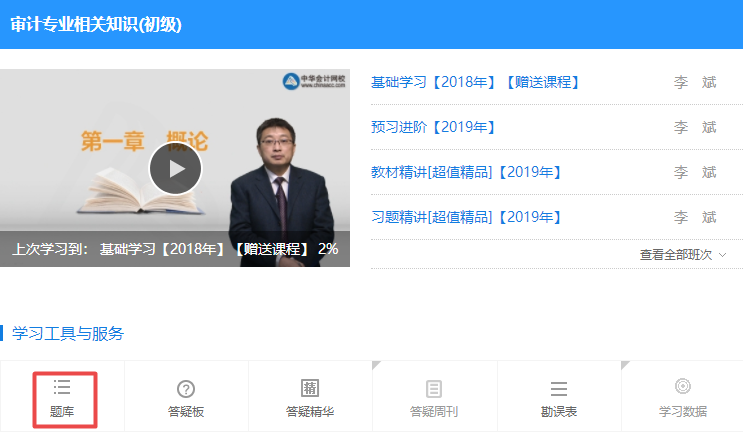This screenshot has height=433, width=743.
Task: Click teacher 李斌 beside the 教材精讲 course
Action: (695, 172)
